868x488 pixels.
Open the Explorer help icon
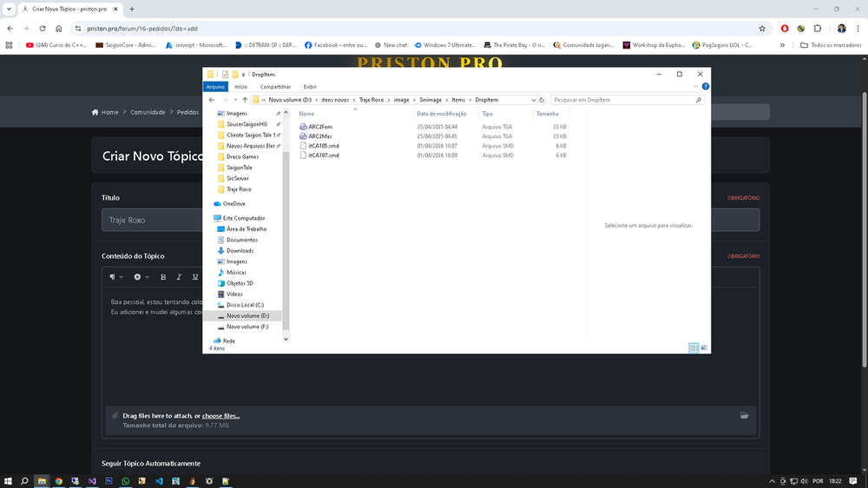point(705,87)
